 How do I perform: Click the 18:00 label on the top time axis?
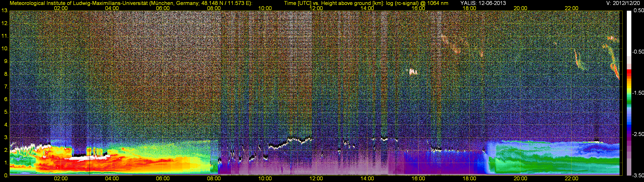[x=469, y=8]
